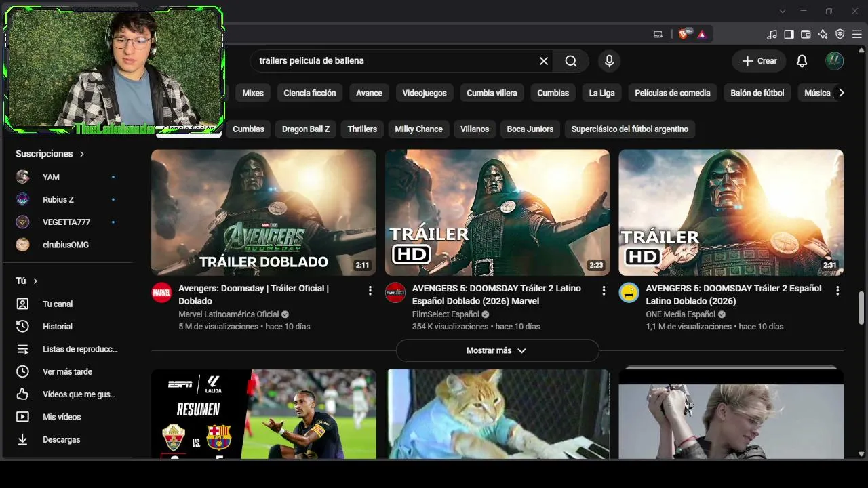Show more filter chips with right arrow
Screen dimensions: 868x488
[841, 93]
